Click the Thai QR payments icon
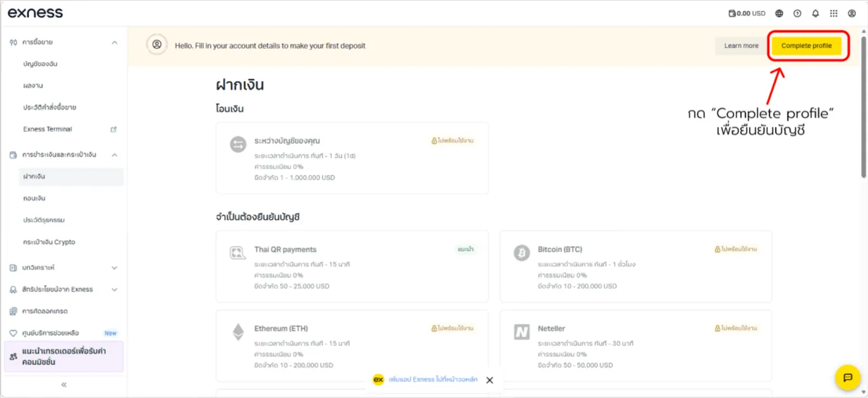Viewport: 868px width, 398px height. pos(238,254)
